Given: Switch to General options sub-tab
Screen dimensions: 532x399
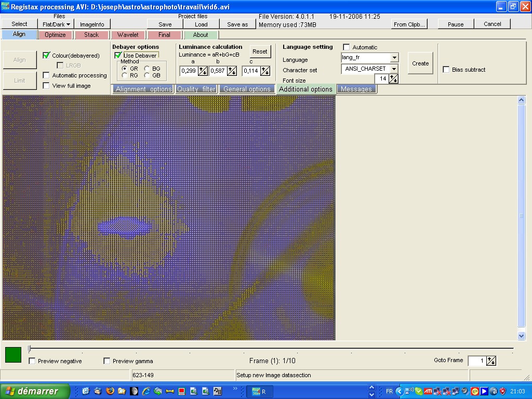Looking at the screenshot, I should point(247,89).
